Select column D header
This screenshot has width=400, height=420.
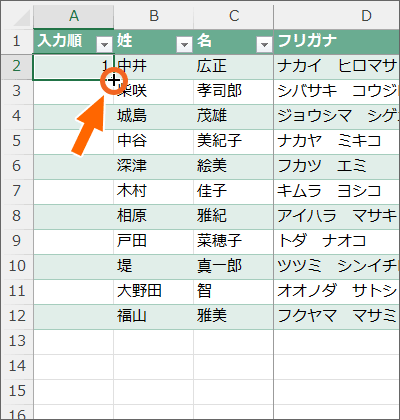coord(337,16)
